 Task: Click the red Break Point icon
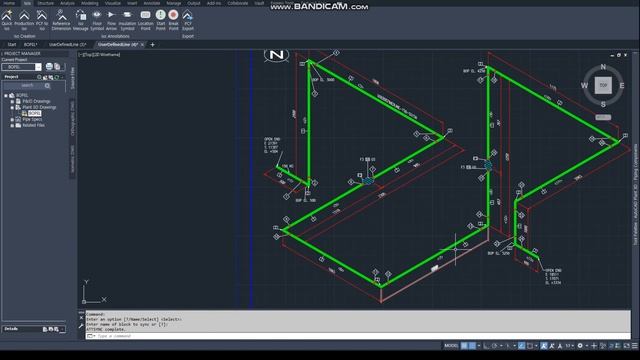(173, 15)
